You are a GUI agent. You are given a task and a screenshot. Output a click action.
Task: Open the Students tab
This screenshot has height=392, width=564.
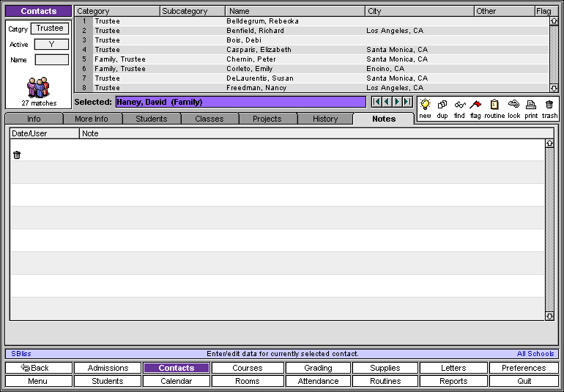(152, 119)
